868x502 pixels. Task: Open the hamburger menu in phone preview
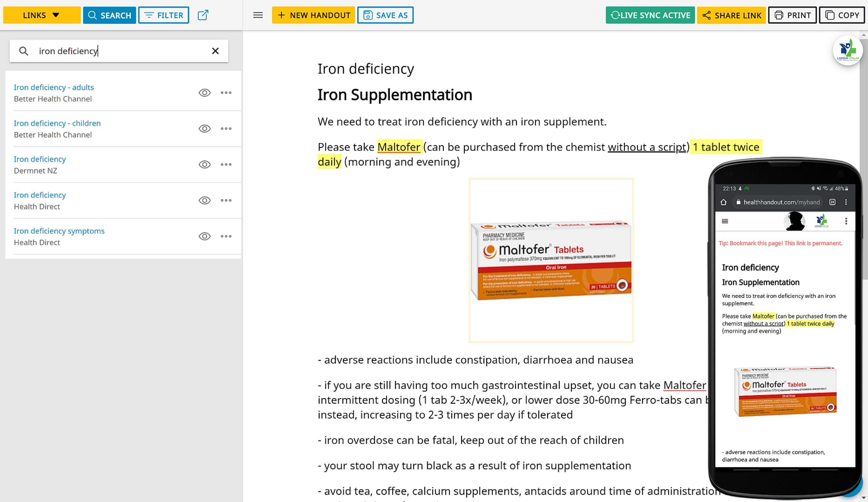coord(725,221)
